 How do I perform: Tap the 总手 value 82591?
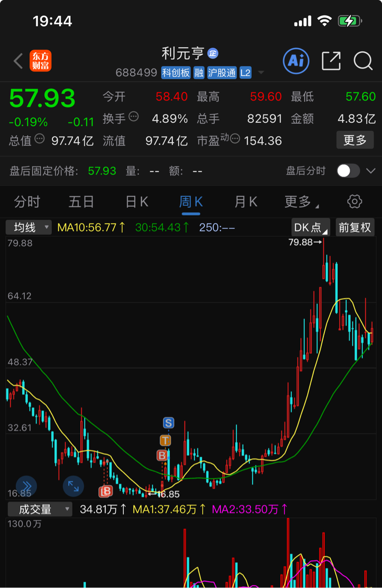pyautogui.click(x=265, y=118)
